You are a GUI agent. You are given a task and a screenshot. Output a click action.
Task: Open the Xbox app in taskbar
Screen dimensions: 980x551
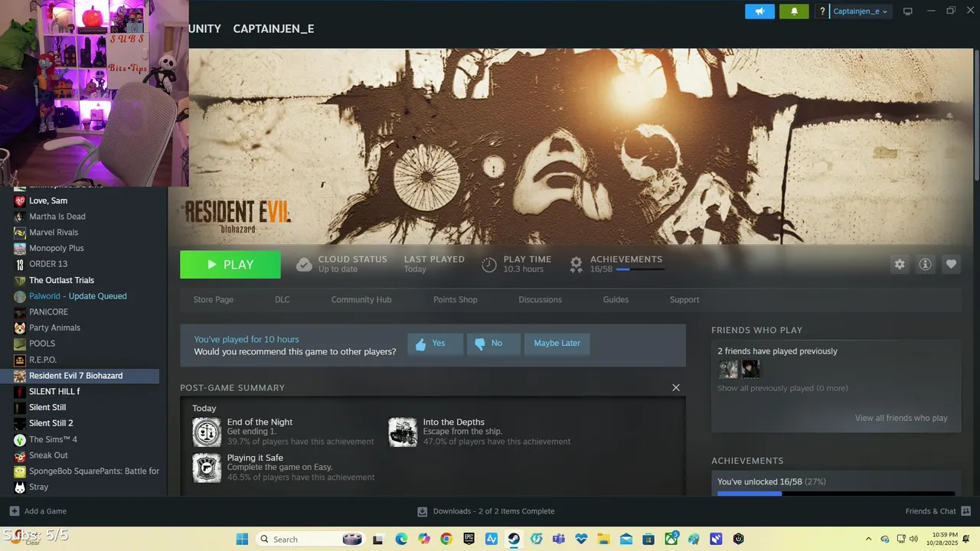click(671, 539)
